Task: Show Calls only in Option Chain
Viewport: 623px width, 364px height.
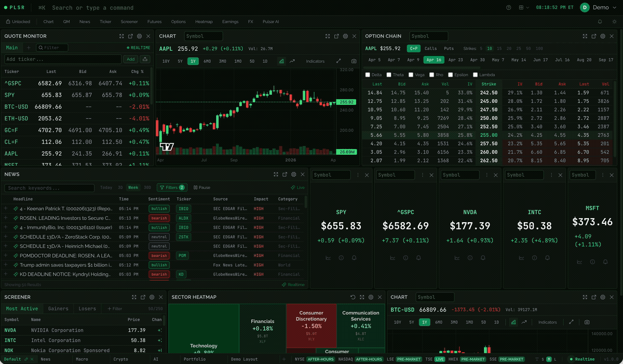Action: click(431, 48)
